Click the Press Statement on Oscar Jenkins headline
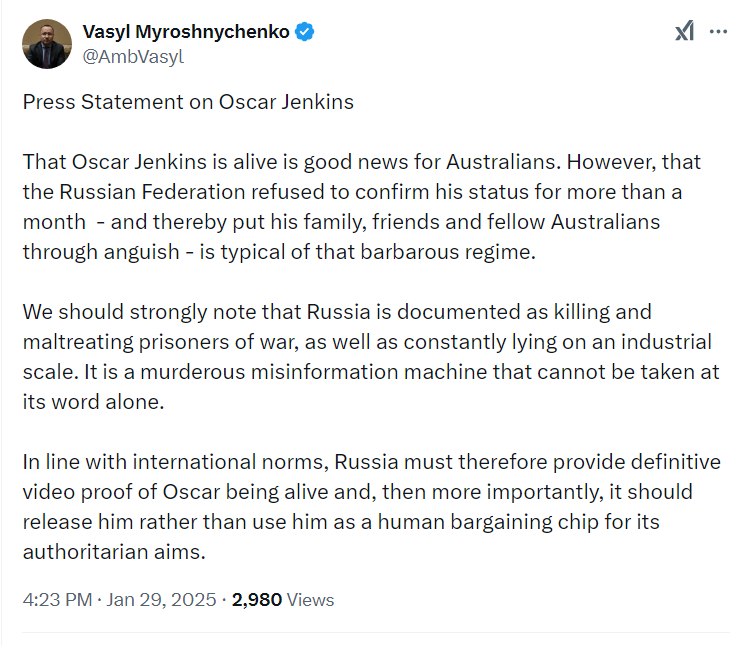Image resolution: width=747 pixels, height=646 pixels. (188, 102)
